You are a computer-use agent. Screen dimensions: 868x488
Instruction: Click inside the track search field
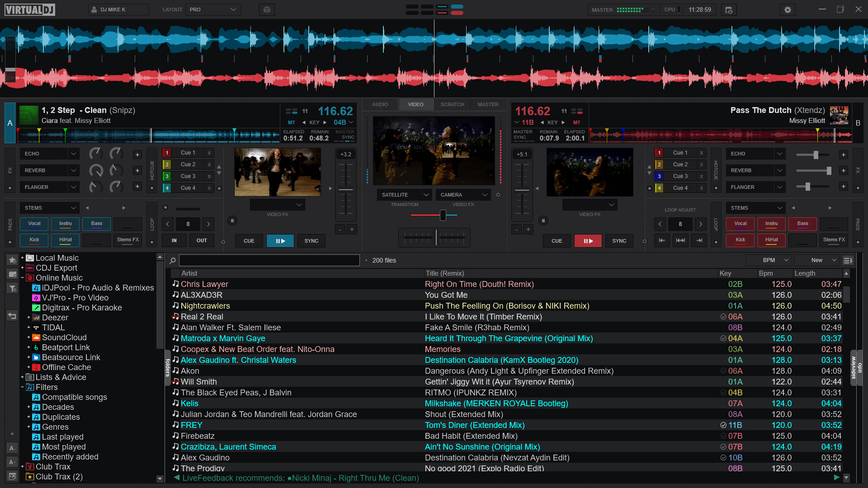tap(269, 260)
